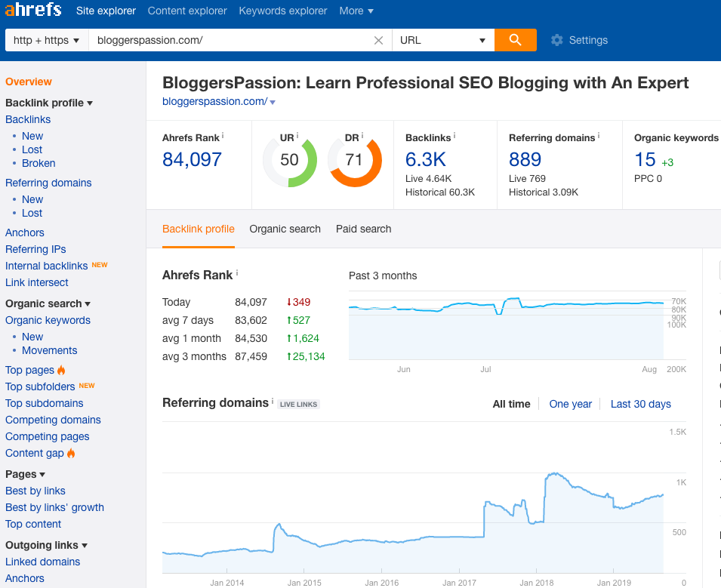Open Settings via the gear icon
Image resolution: width=721 pixels, height=588 pixels.
[557, 41]
